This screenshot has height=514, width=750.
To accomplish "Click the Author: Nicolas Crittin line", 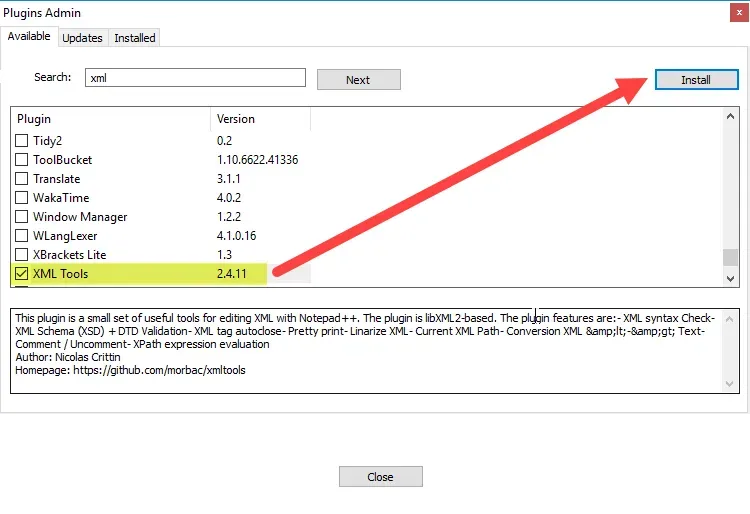I will (x=68, y=357).
